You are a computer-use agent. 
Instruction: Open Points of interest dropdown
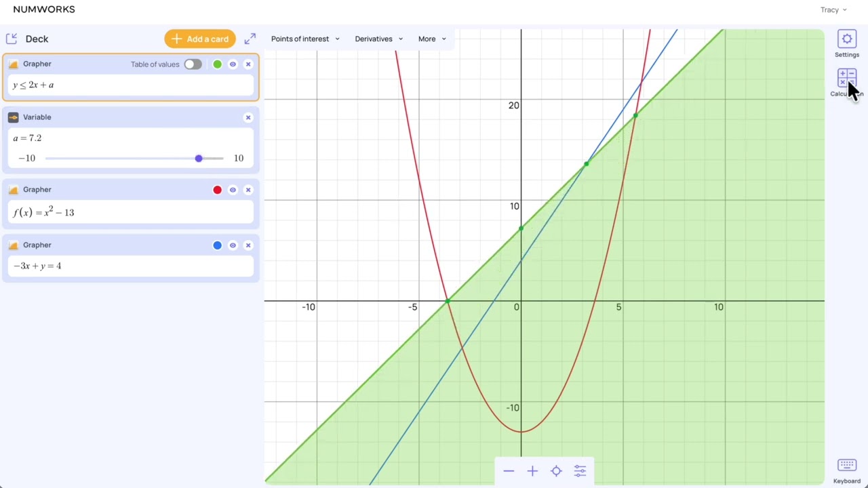[305, 39]
